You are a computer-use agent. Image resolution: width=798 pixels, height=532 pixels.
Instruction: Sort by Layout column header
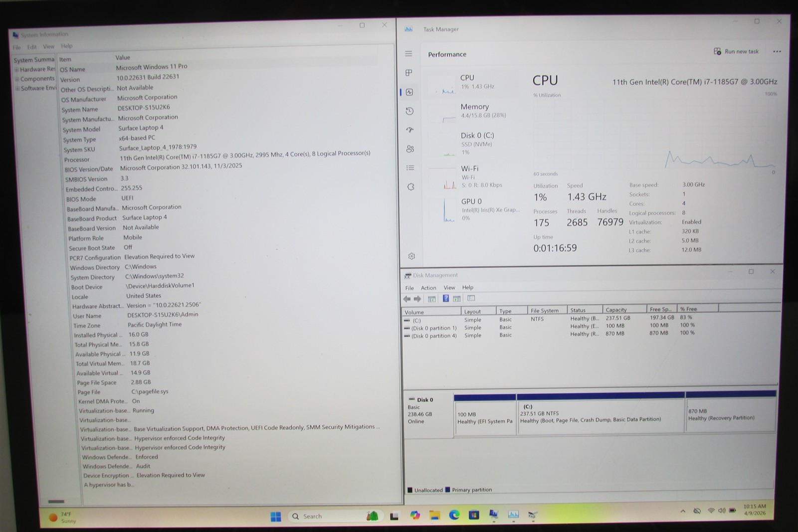[479, 312]
